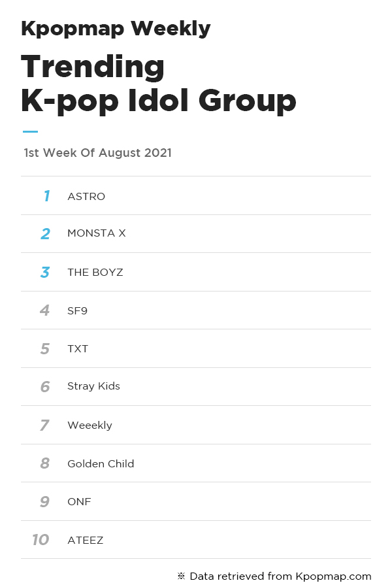Click ONF at rank nine
This screenshot has width=392, height=583.
(79, 501)
